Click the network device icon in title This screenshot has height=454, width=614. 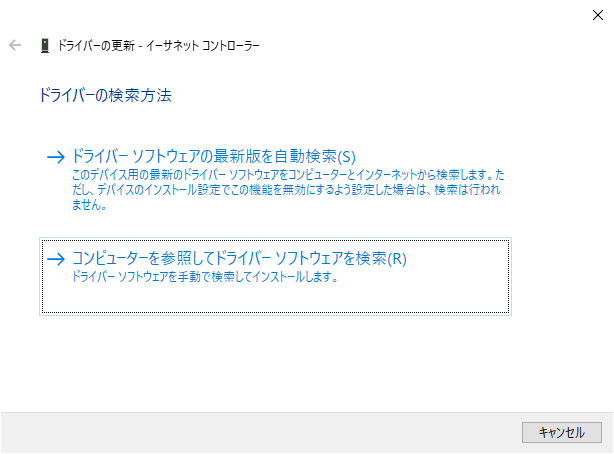pyautogui.click(x=45, y=45)
